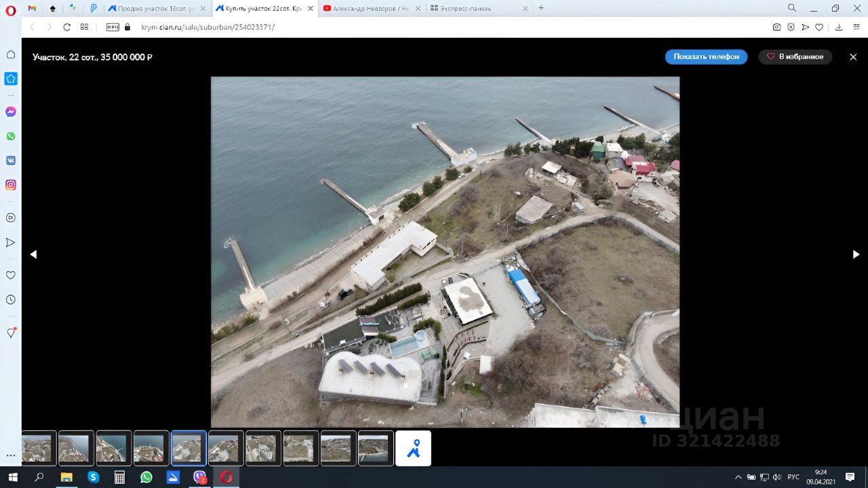The height and width of the screenshot is (488, 868).
Task: Click the main aerial photo of the plot
Action: (445, 252)
